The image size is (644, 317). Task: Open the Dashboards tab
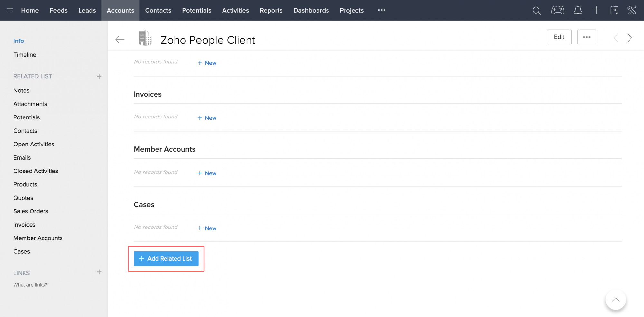(311, 10)
